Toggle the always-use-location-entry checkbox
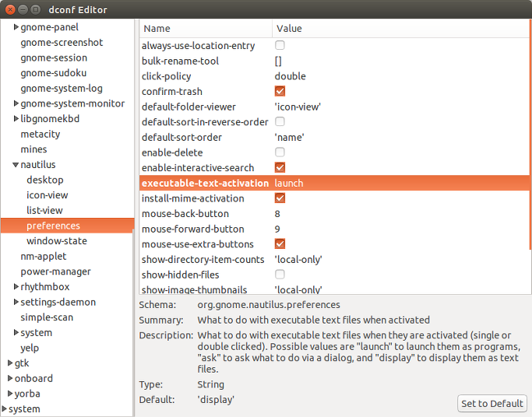This screenshot has width=532, height=417. coord(280,45)
